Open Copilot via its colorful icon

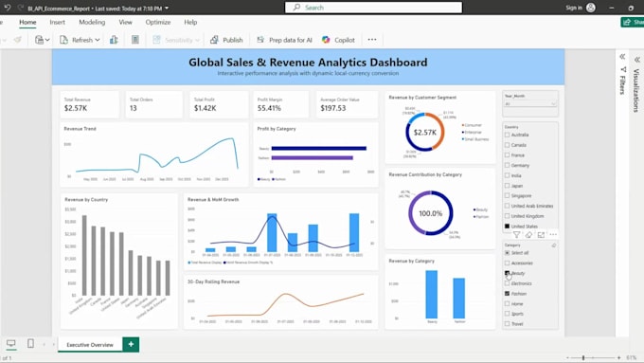326,40
